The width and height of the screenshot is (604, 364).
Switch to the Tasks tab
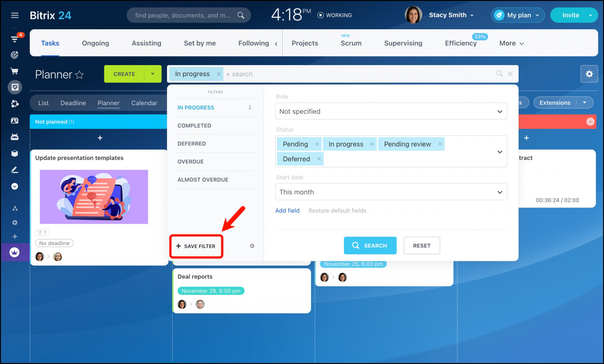(x=50, y=43)
